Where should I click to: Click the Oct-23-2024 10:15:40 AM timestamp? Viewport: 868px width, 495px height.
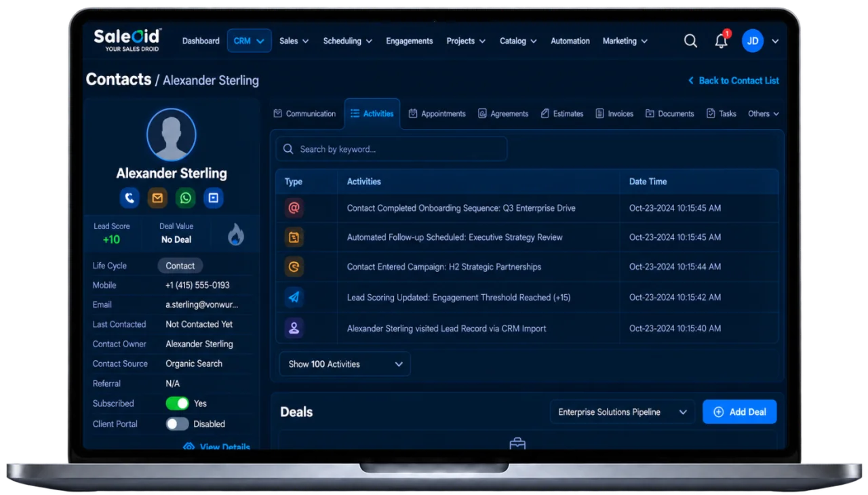[675, 328]
